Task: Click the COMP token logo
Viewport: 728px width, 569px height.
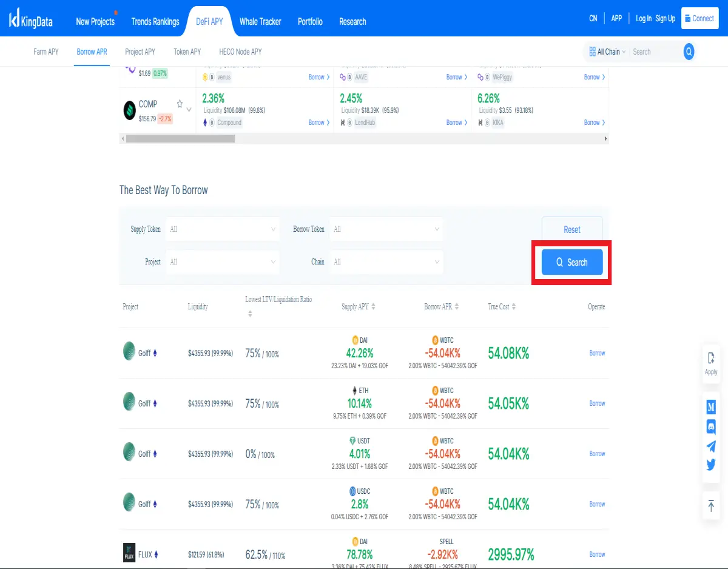Action: point(129,110)
